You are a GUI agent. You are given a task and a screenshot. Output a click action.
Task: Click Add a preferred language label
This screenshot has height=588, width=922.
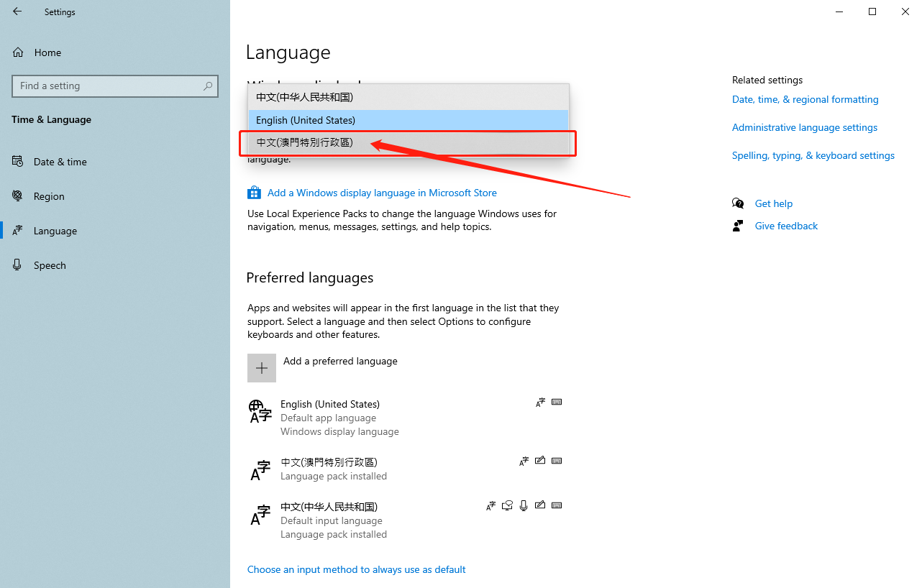(340, 361)
